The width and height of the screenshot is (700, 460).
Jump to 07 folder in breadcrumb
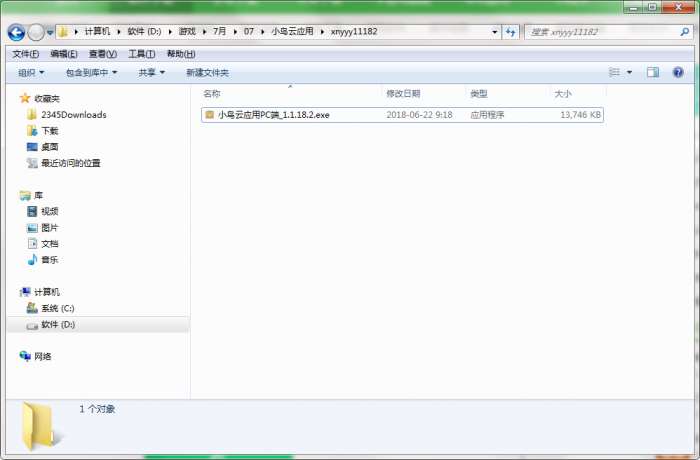click(x=249, y=31)
